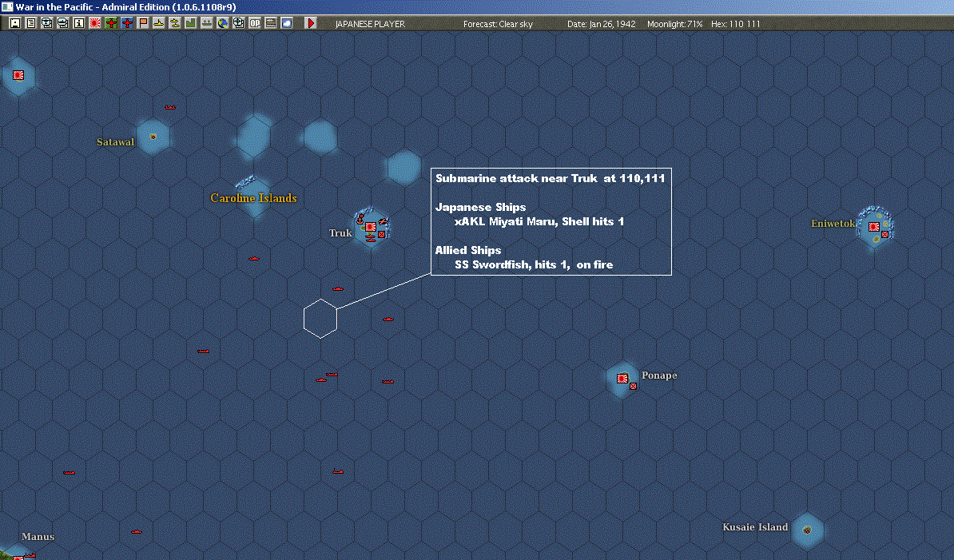954x560 pixels.
Task: Click the Date: Jan 26, 1942 text
Action: (601, 24)
